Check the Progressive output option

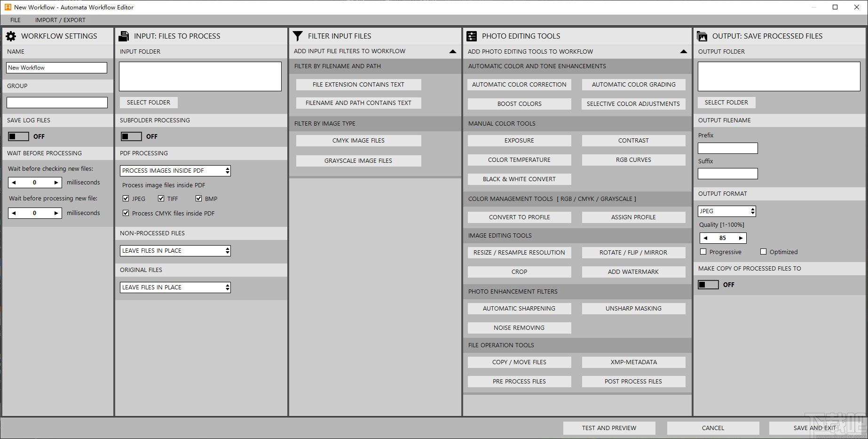click(703, 252)
